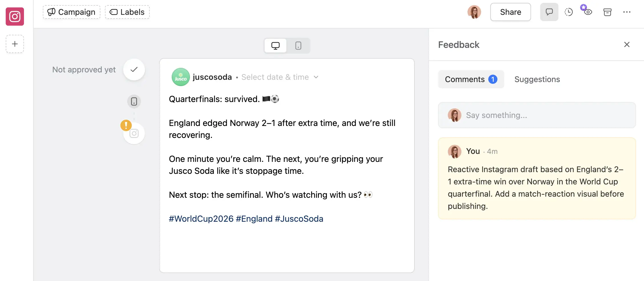The image size is (644, 281).
Task: Click the '4m' comment timestamp
Action: pos(492,151)
